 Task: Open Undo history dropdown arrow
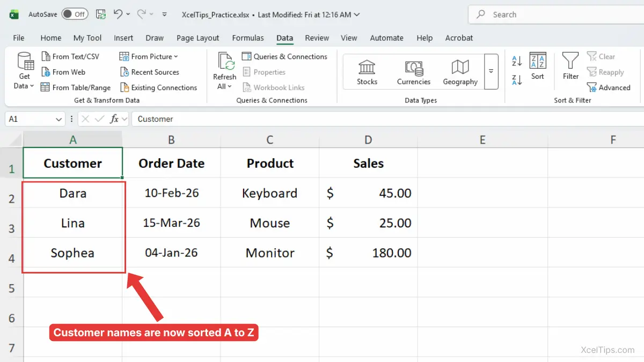(x=128, y=14)
